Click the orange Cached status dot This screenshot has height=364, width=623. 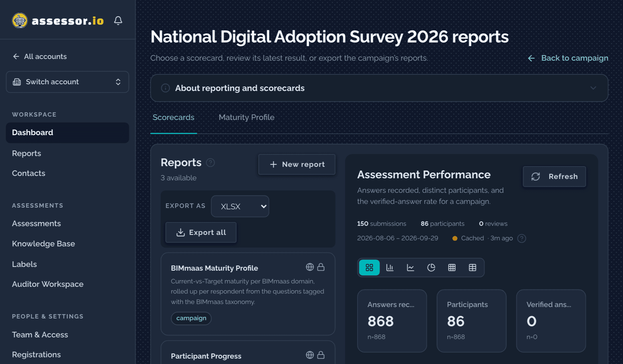click(455, 238)
